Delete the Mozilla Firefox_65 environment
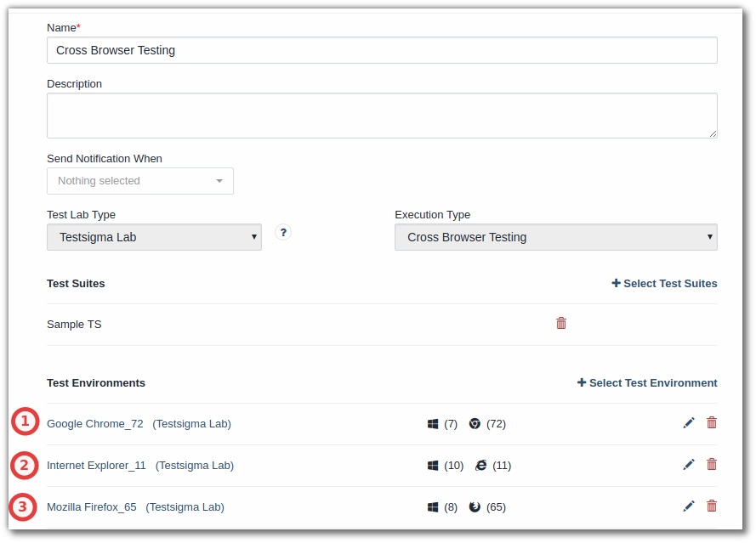Viewport: 756px width, 543px height. tap(711, 506)
